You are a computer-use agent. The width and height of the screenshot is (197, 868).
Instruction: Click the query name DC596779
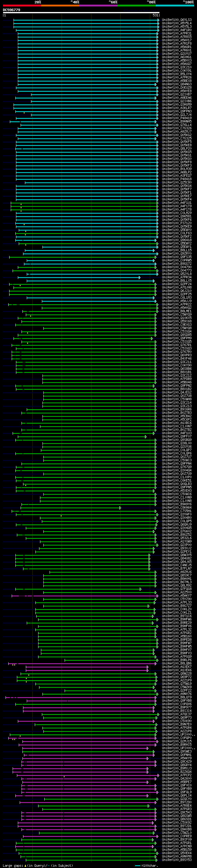[11, 10]
